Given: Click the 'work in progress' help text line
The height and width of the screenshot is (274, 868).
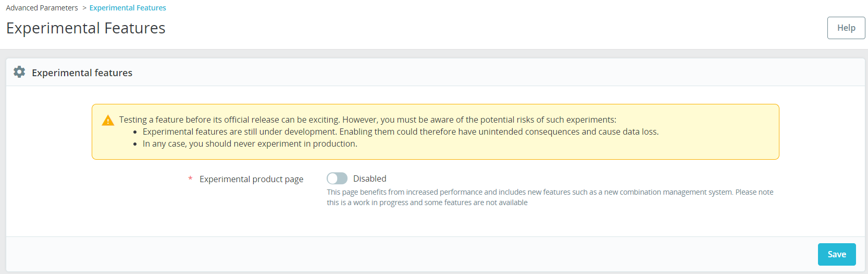Looking at the screenshot, I should 427,202.
